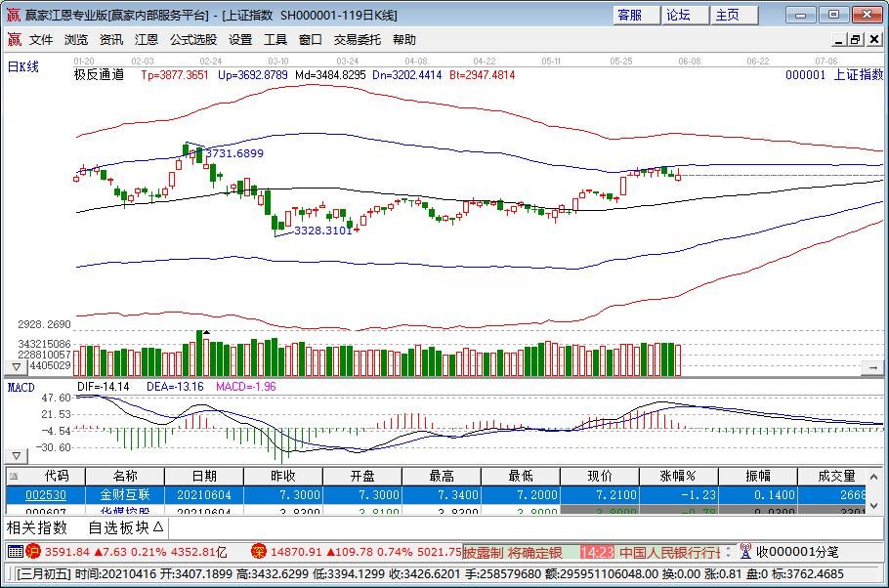Open the 资讯 menu

click(x=111, y=40)
